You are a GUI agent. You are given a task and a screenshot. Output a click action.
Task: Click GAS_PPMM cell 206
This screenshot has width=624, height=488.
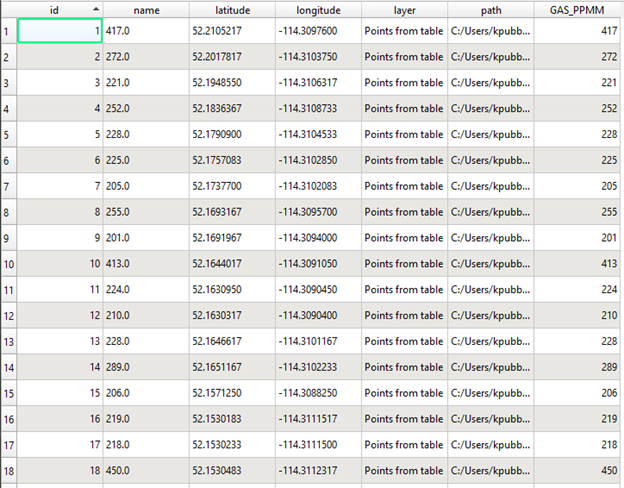[x=577, y=393]
